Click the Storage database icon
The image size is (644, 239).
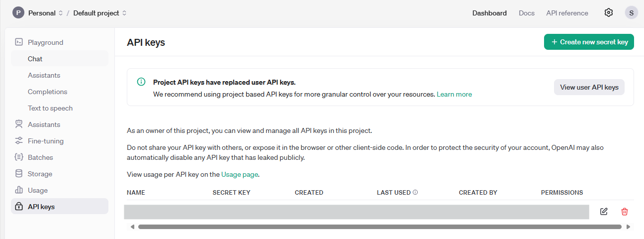point(19,174)
